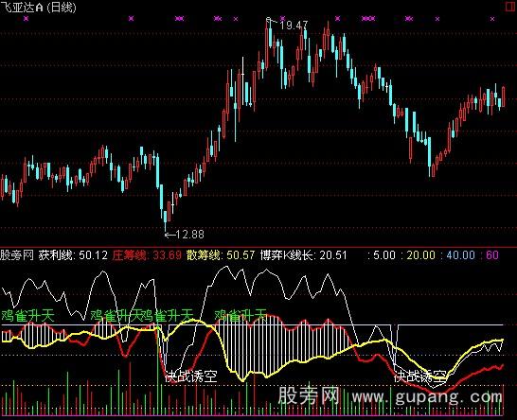Click the 散筹线: 50.57 indicator value
This screenshot has height=420, width=517.
click(x=221, y=255)
